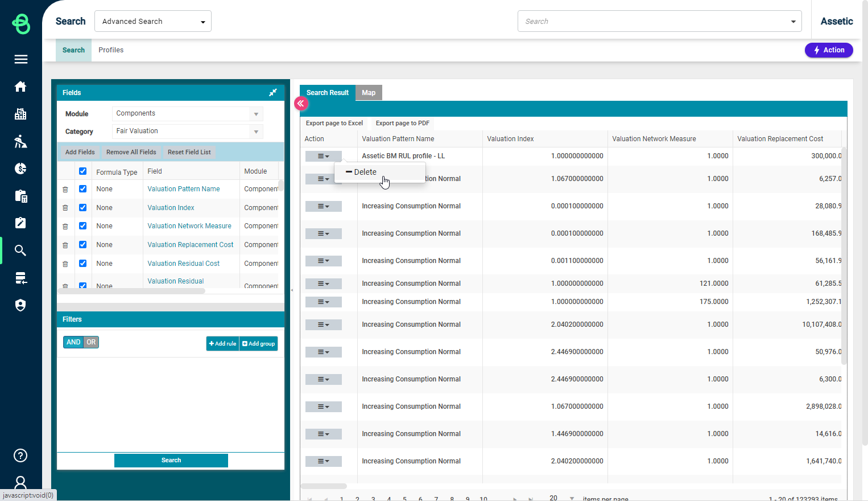868x501 pixels.
Task: Click the purple Action button
Action: click(x=829, y=50)
